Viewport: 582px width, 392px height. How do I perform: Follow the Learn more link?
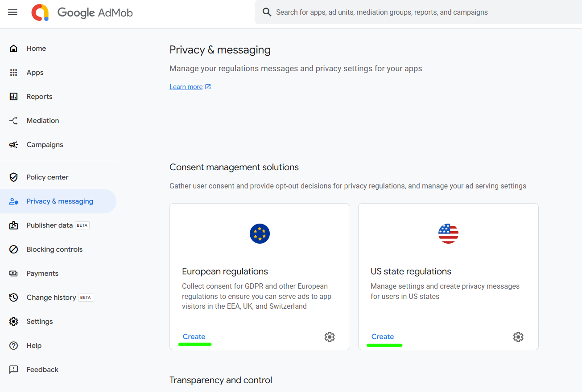(x=186, y=87)
